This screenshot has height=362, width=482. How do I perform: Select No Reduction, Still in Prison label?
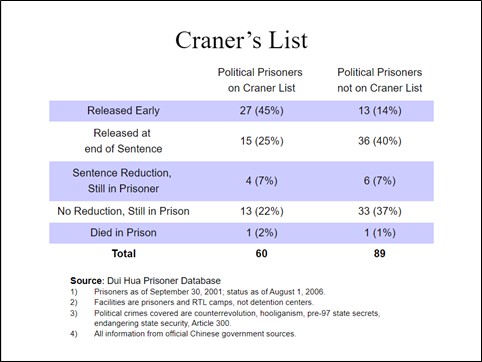click(x=123, y=211)
